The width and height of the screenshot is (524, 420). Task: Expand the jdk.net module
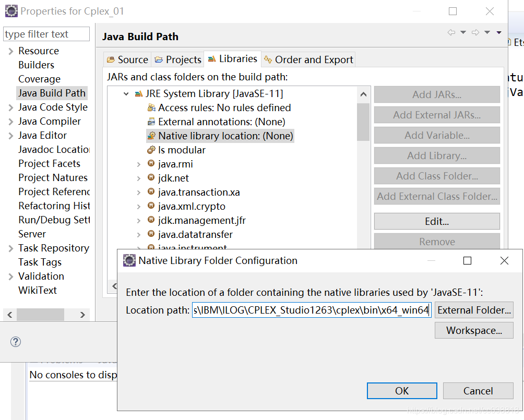pos(139,178)
